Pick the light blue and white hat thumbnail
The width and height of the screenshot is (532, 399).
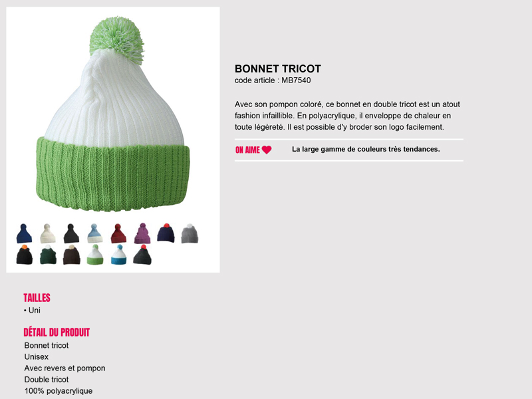coord(94,233)
